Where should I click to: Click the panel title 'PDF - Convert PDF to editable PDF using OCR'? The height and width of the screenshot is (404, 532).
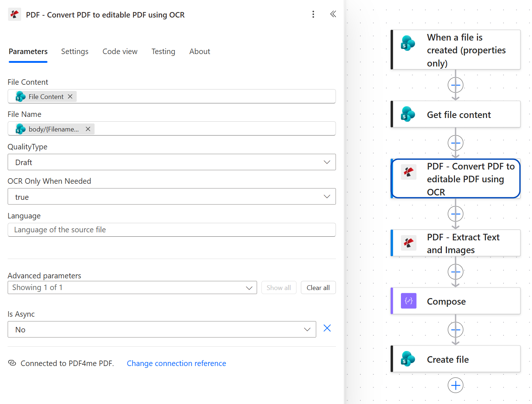tap(105, 15)
